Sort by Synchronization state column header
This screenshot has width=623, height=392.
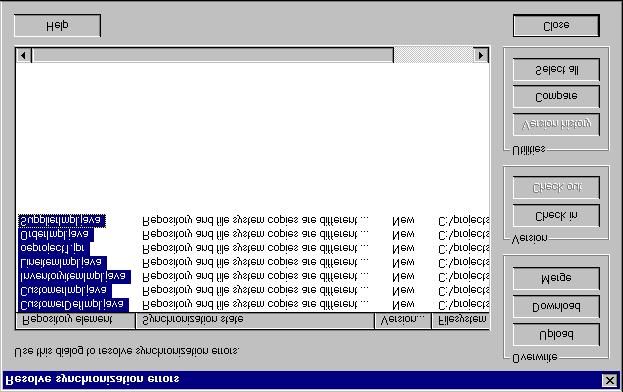tap(255, 320)
